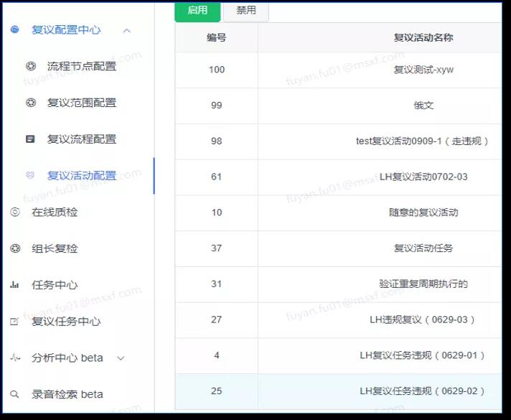Click the icon beside 复议范围配置
This screenshot has height=420, width=511.
pos(30,103)
